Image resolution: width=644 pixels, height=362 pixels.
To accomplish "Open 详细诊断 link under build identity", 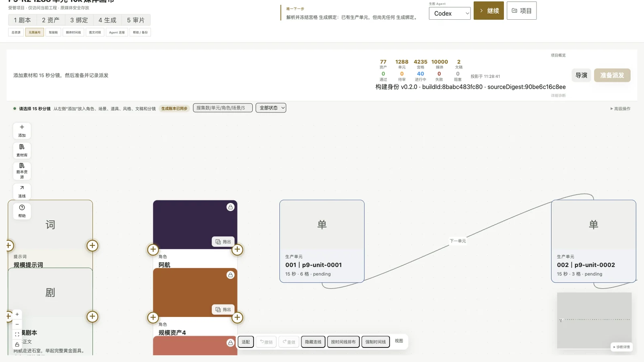I will (x=558, y=96).
